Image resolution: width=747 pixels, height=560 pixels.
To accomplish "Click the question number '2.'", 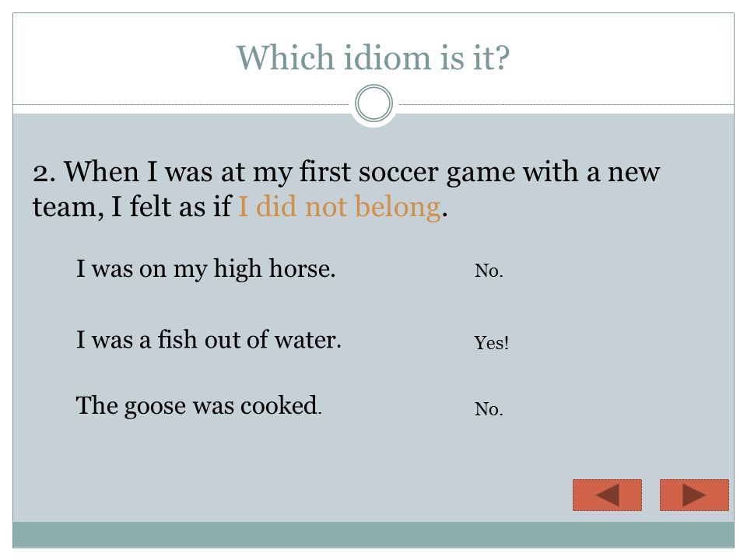I will pyautogui.click(x=44, y=173).
